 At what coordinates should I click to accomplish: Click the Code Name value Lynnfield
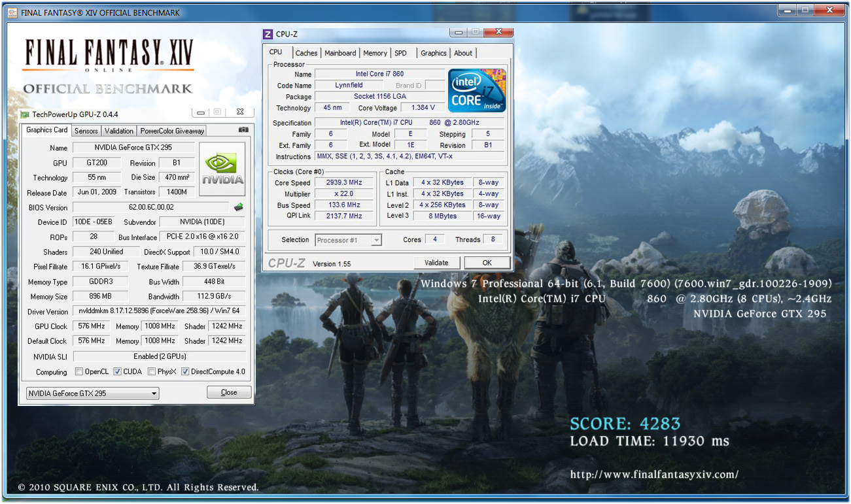tap(349, 85)
